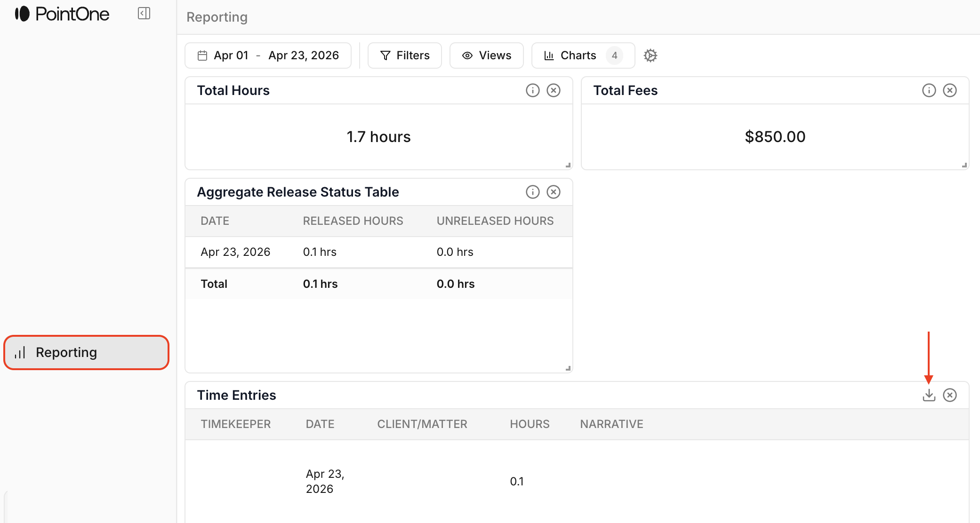Screen dimensions: 980x523
Task: Remove the Aggregate Release Status Table
Action: (554, 192)
